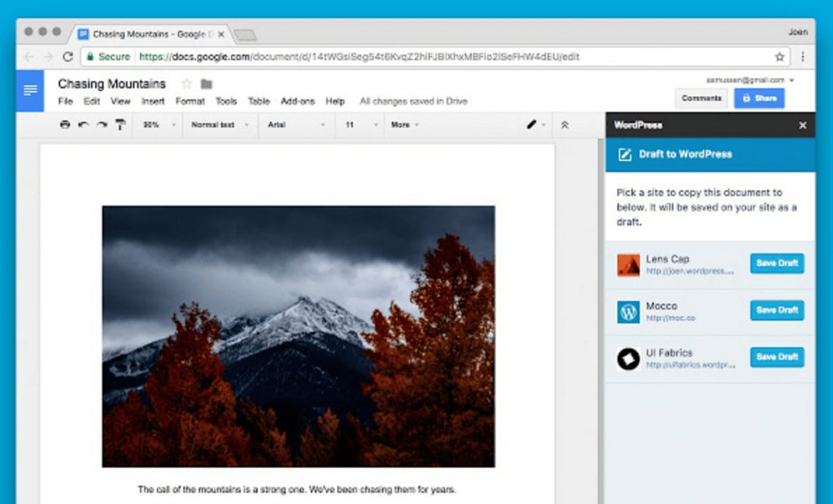The width and height of the screenshot is (833, 504).
Task: Select the Redo icon
Action: 101,124
